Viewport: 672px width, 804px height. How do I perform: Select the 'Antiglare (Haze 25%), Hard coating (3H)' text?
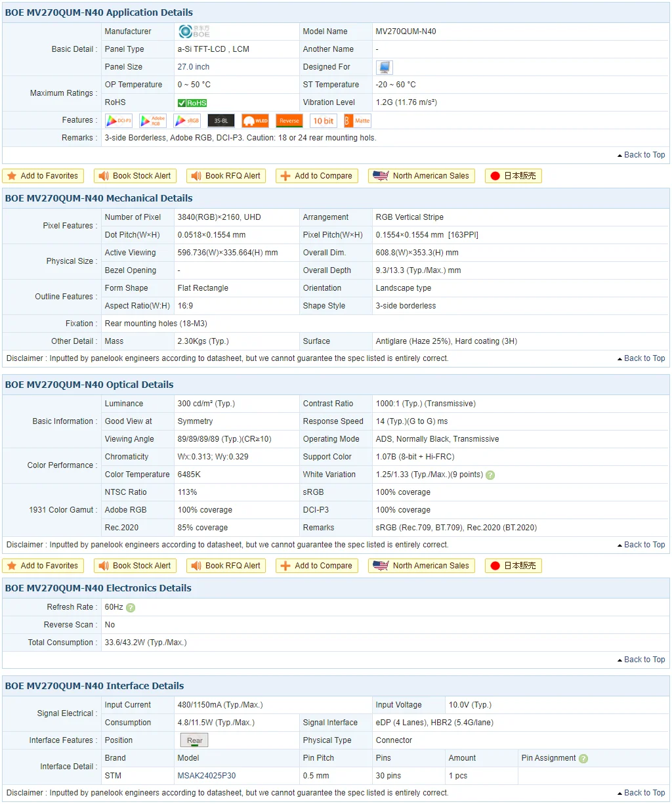[x=446, y=341]
